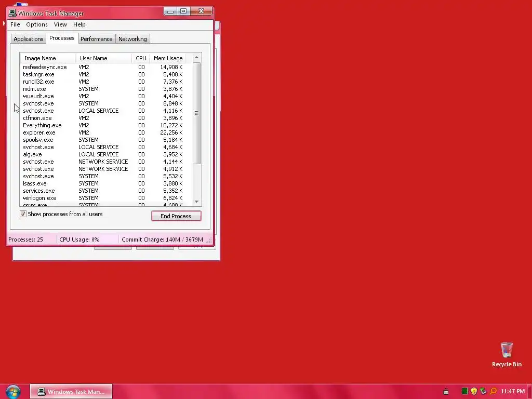Select the explorer.exe process
The height and width of the screenshot is (399, 532).
[103, 132]
